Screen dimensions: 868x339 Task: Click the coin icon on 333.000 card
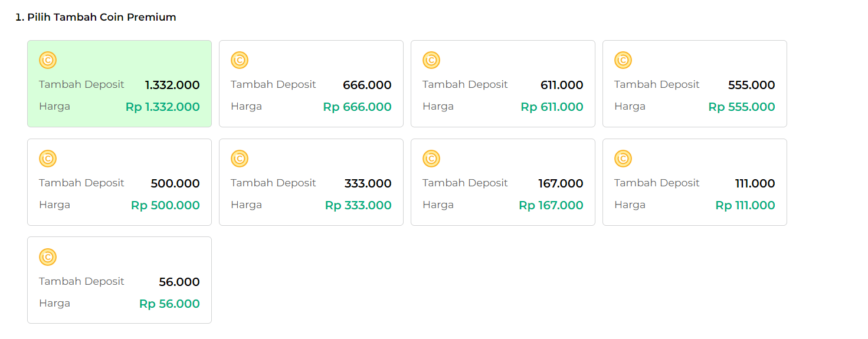pyautogui.click(x=240, y=159)
